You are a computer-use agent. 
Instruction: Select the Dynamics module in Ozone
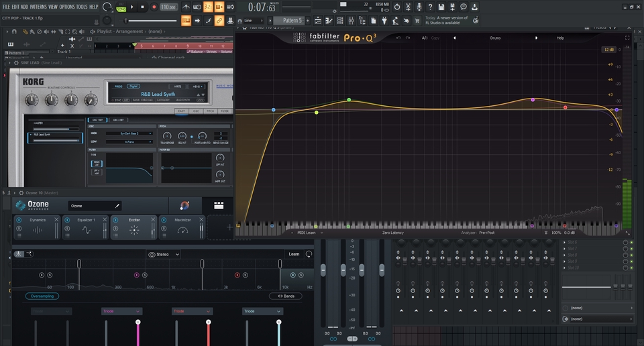pos(38,227)
